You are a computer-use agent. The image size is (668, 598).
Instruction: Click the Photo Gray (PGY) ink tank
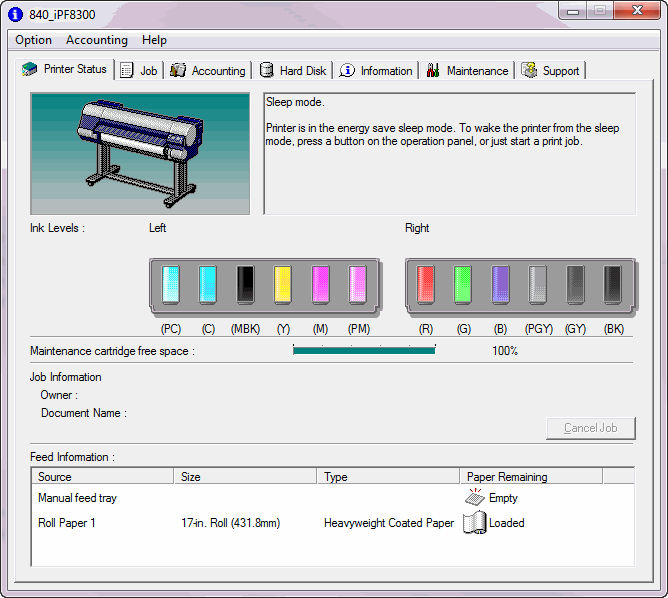538,285
